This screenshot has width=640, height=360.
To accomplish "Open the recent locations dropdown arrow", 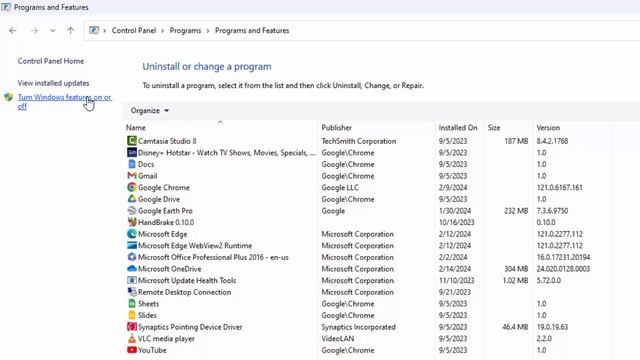I will point(53,31).
